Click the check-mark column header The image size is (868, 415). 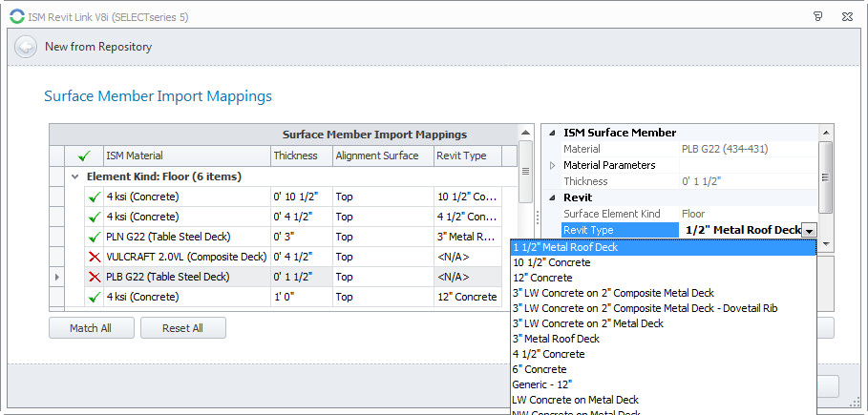(84, 156)
